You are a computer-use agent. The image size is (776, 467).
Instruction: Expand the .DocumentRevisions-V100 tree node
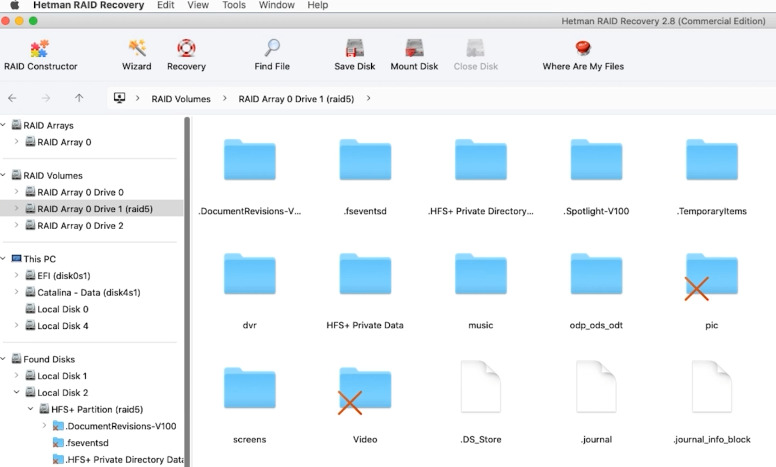(45, 425)
